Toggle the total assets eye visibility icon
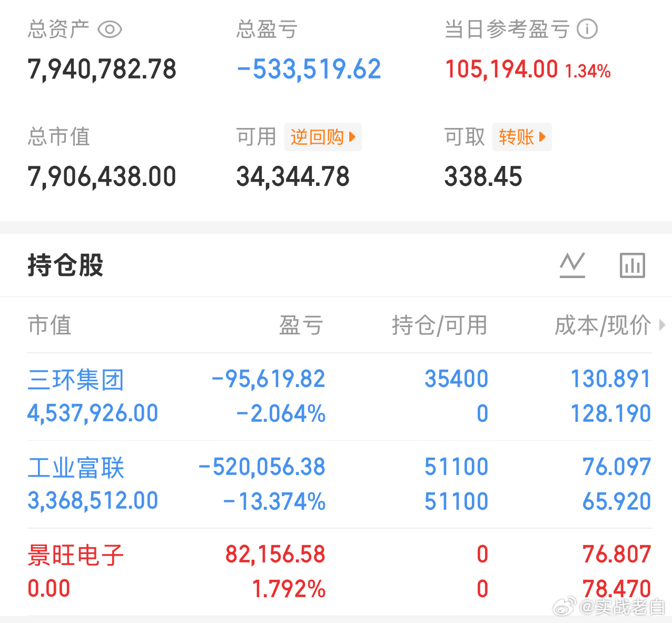The image size is (672, 623). (110, 29)
